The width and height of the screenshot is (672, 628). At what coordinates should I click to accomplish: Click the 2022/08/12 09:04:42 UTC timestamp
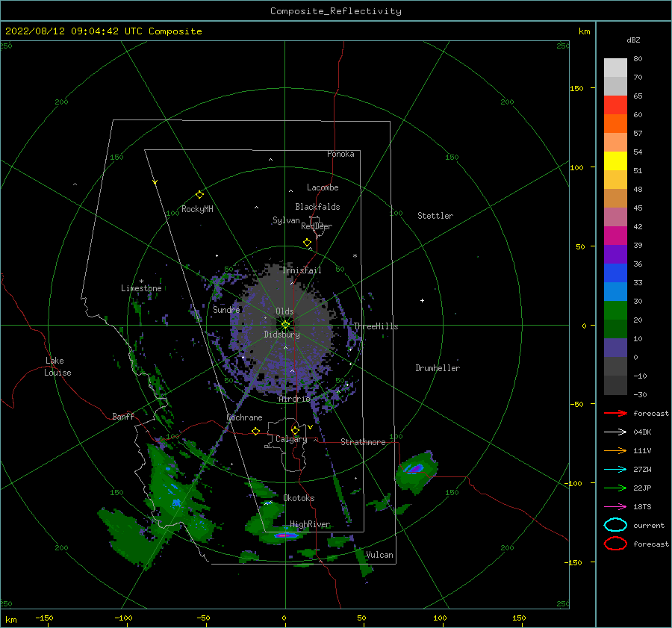pos(73,31)
